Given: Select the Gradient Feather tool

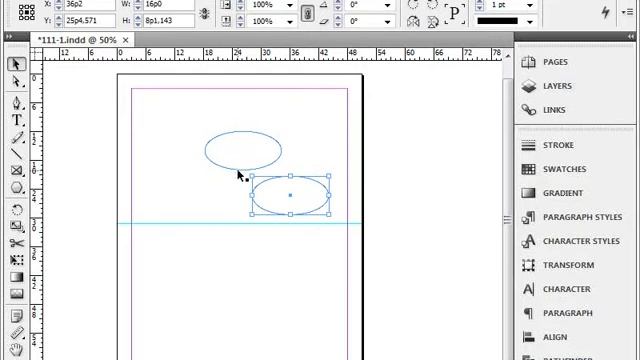Looking at the screenshot, I should [16, 294].
